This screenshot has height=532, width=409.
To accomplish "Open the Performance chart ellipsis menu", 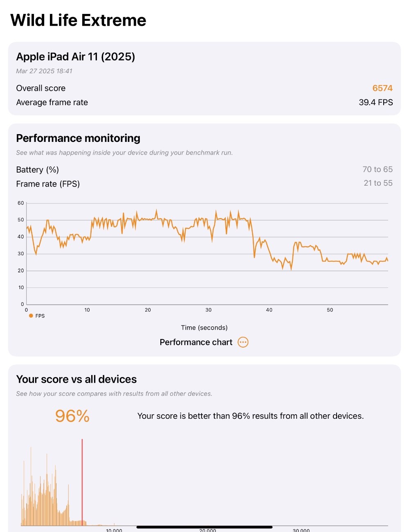I will (243, 342).
